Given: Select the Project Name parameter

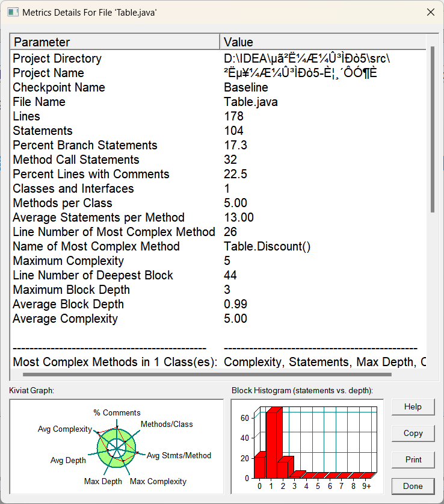Looking at the screenshot, I should coord(49,73).
